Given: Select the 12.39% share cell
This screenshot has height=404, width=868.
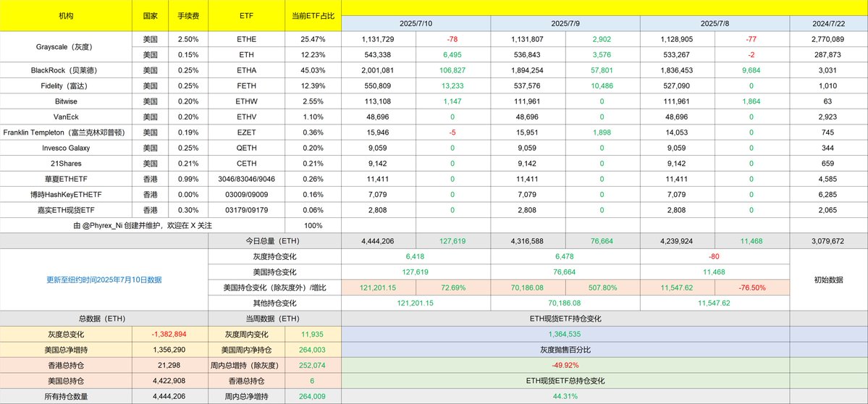Looking at the screenshot, I should 313,85.
